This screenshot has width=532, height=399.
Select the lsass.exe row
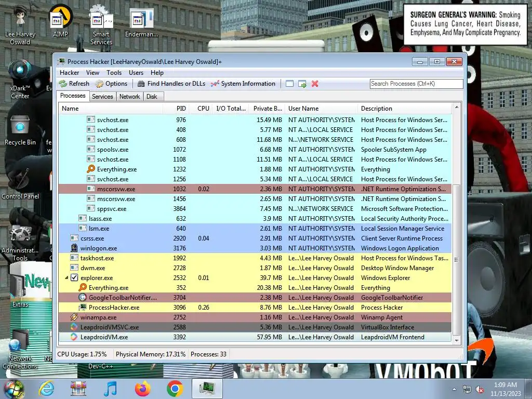click(x=255, y=219)
